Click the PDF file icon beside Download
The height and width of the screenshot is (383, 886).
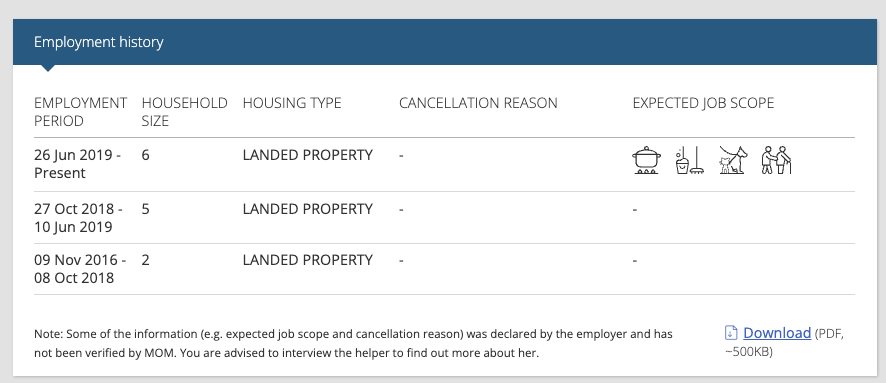pos(731,333)
